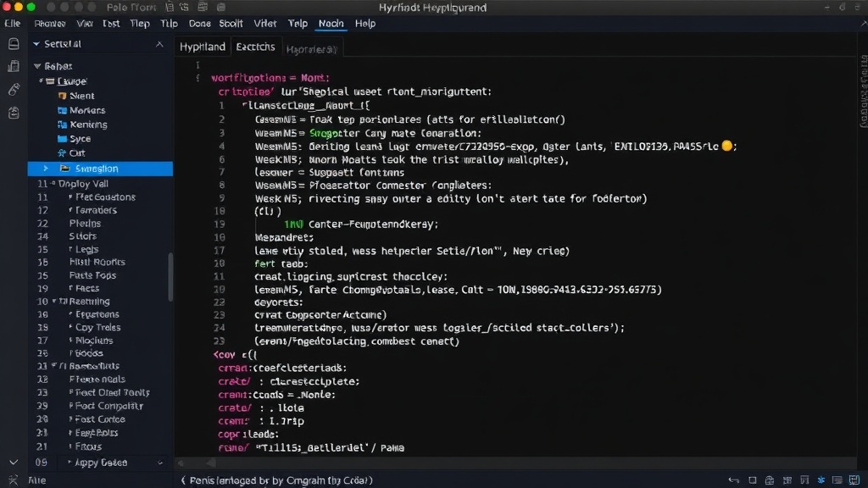This screenshot has width=868, height=488.
Task: Open the topmost activity bar panel icon
Action: click(x=14, y=44)
